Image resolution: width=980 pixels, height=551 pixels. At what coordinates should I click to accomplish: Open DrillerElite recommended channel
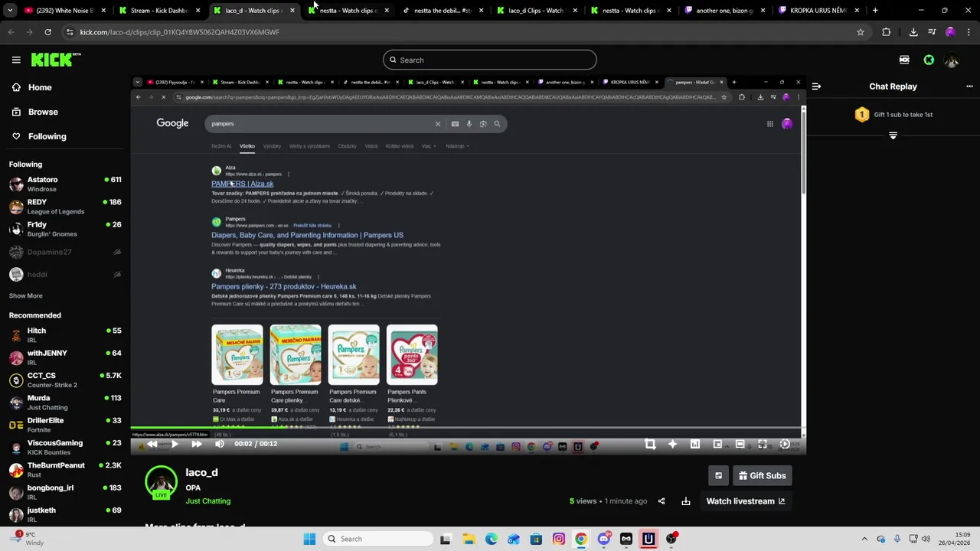pyautogui.click(x=65, y=425)
